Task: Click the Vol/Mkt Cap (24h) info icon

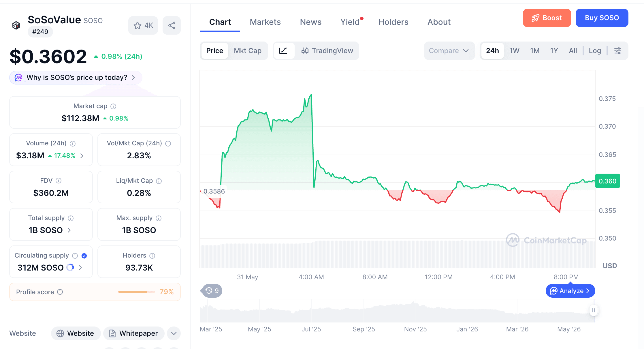Action: (x=168, y=144)
